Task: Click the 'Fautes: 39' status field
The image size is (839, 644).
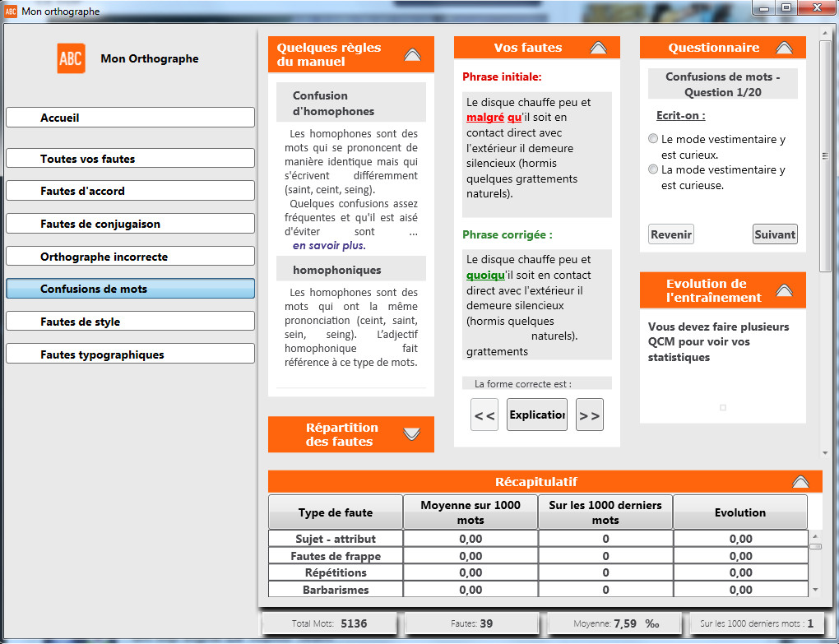Action: (x=471, y=623)
